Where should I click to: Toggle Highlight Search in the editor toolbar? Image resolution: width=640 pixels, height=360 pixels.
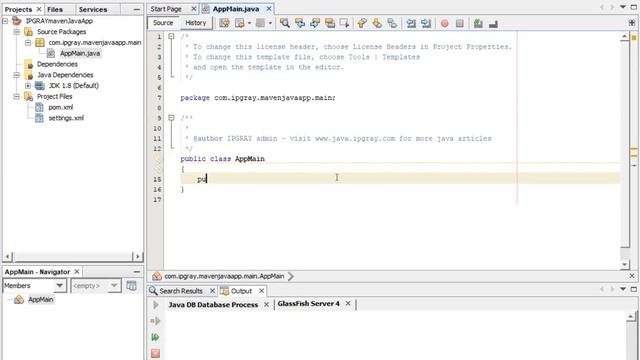[x=330, y=23]
